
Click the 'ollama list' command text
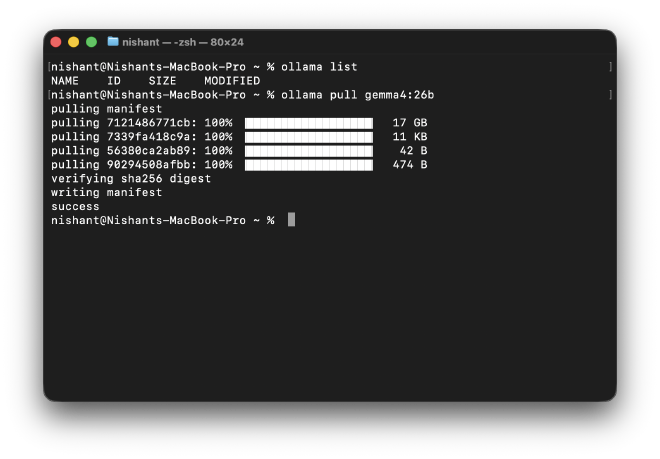(x=319, y=67)
